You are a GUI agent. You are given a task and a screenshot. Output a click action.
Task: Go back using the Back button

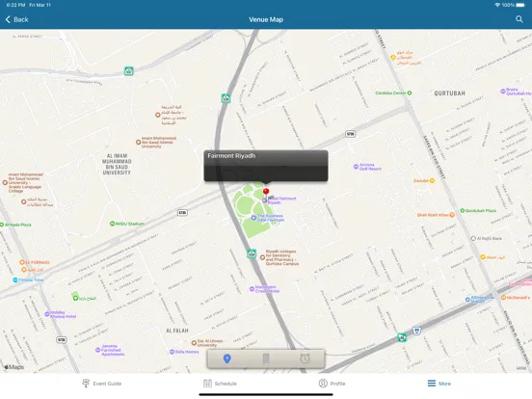16,19
